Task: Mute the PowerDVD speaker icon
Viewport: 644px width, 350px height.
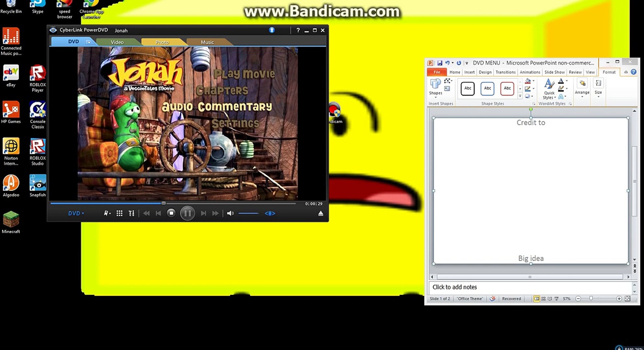Action: point(230,213)
